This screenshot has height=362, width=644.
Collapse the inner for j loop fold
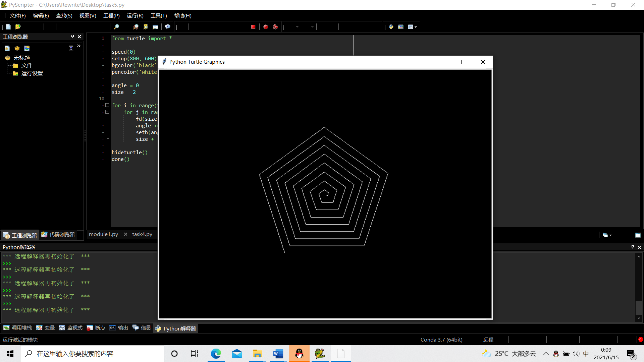pyautogui.click(x=107, y=112)
